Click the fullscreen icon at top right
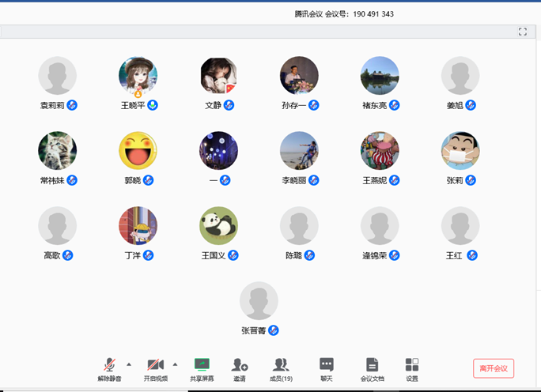Image resolution: width=541 pixels, height=392 pixels. [x=522, y=32]
